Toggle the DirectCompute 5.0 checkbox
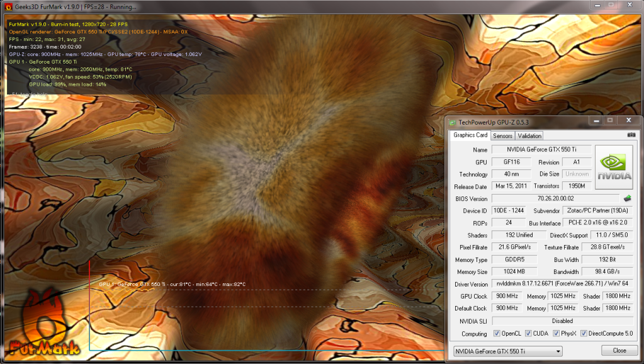The image size is (644, 364). click(584, 333)
